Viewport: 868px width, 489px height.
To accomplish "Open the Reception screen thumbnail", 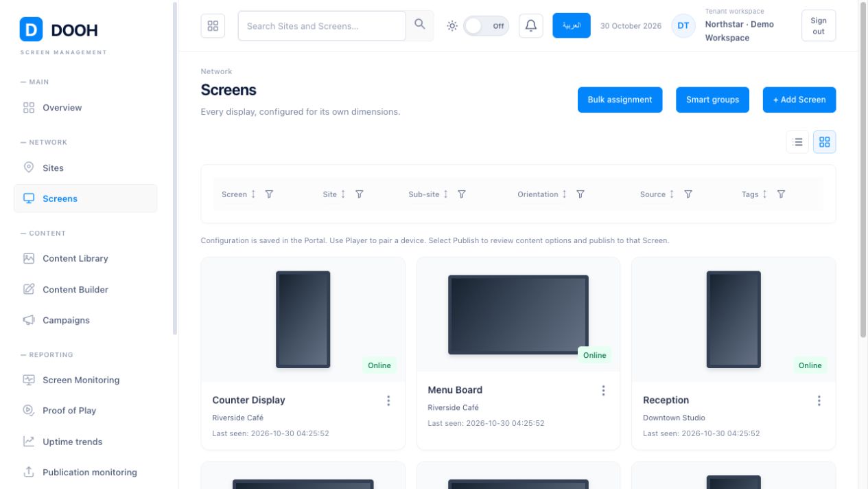I will point(734,319).
